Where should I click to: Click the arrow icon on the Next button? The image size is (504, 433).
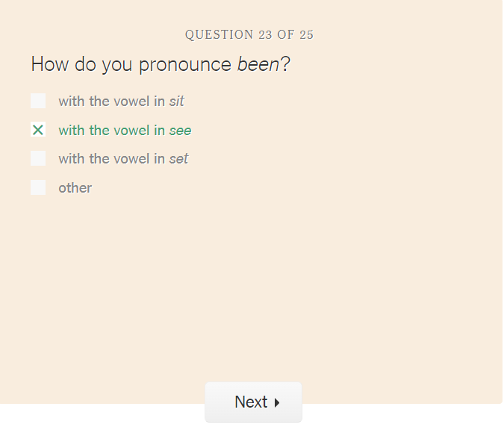277,402
